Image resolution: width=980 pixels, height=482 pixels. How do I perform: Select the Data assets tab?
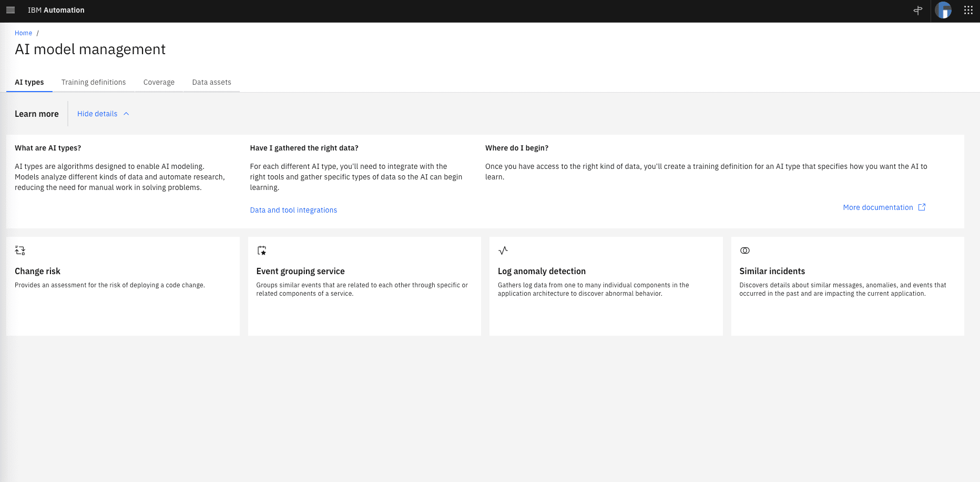[x=211, y=82]
